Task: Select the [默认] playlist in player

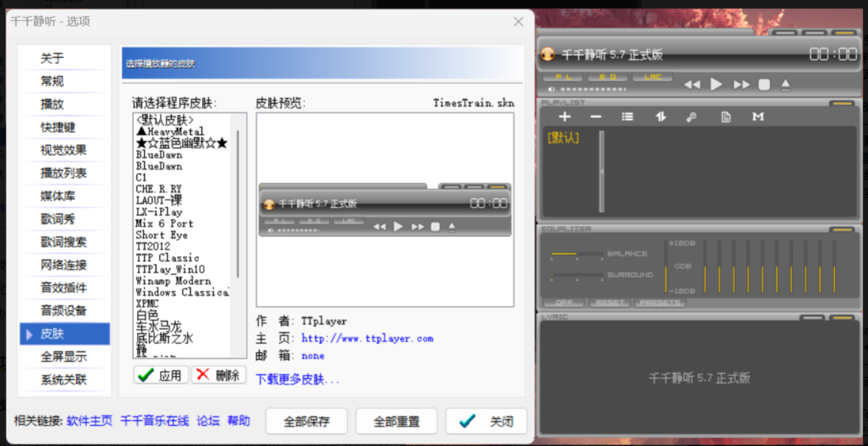Action: (563, 138)
